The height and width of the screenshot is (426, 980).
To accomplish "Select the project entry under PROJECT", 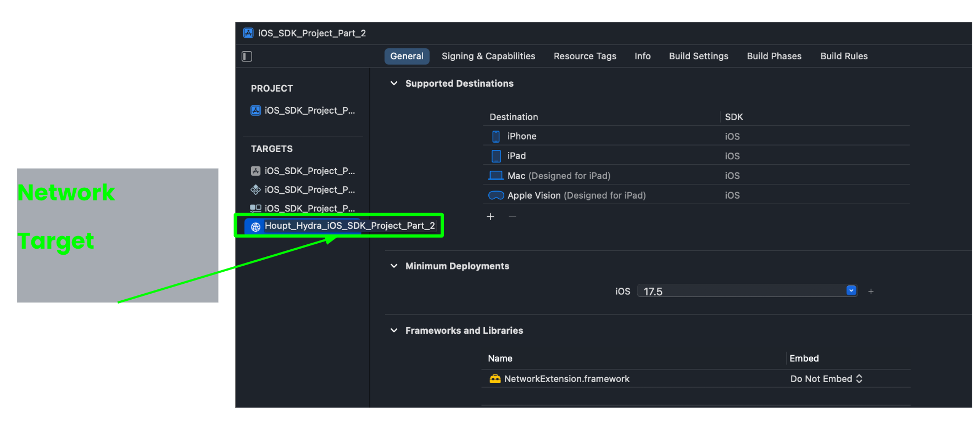I will tap(303, 110).
